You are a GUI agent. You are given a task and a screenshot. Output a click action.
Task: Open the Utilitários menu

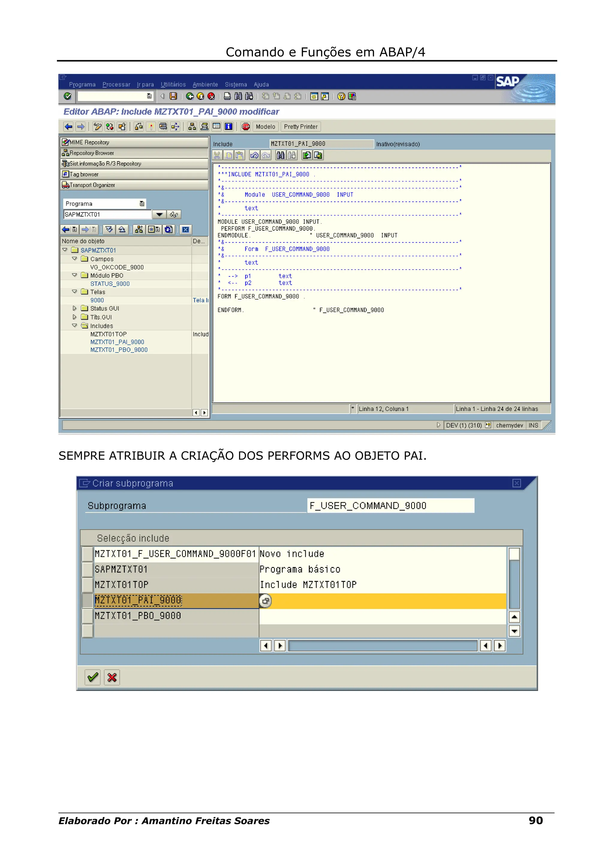(173, 85)
